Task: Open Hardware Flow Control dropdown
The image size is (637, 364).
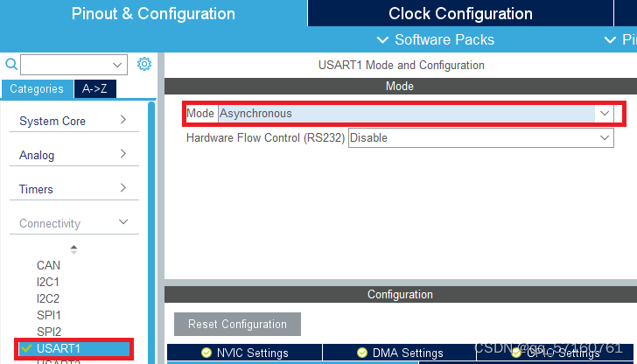Action: [481, 137]
